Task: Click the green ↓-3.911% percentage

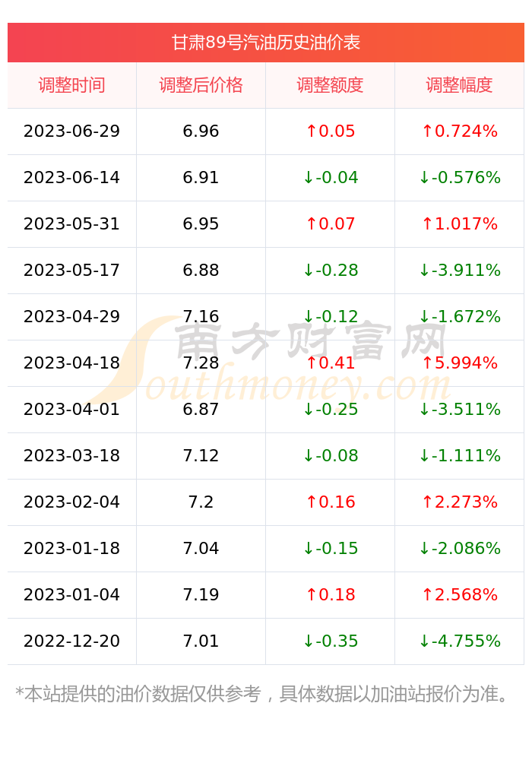Action: tap(459, 270)
